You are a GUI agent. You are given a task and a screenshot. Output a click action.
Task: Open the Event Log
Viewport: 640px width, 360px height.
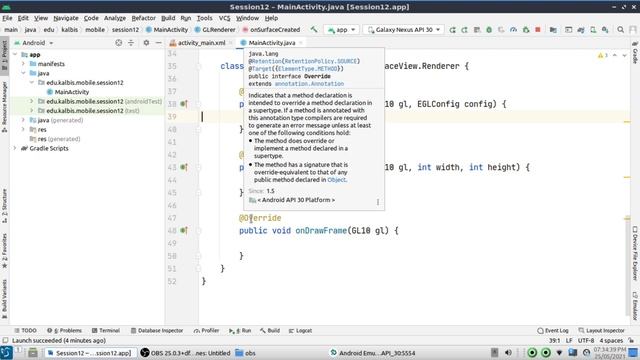pos(553,331)
